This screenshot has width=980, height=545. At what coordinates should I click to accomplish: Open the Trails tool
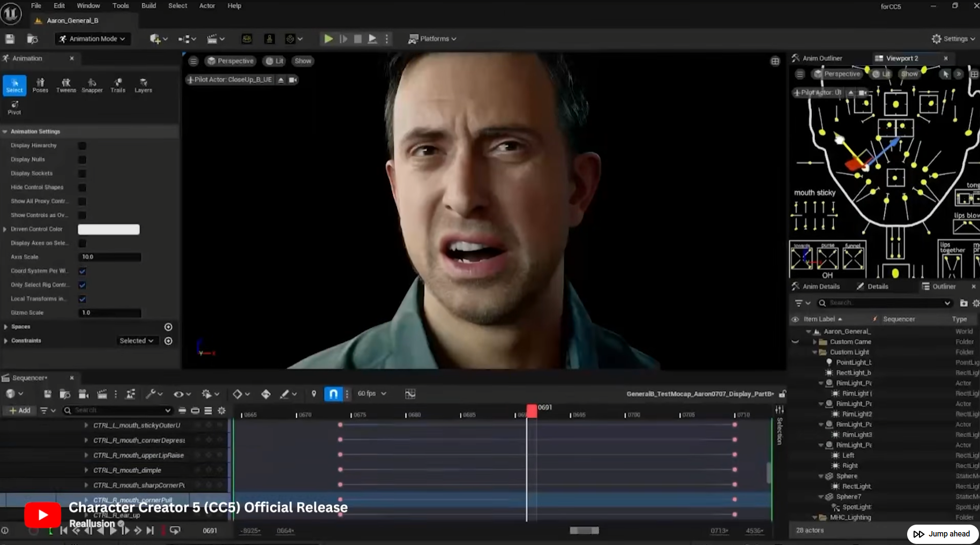click(118, 85)
